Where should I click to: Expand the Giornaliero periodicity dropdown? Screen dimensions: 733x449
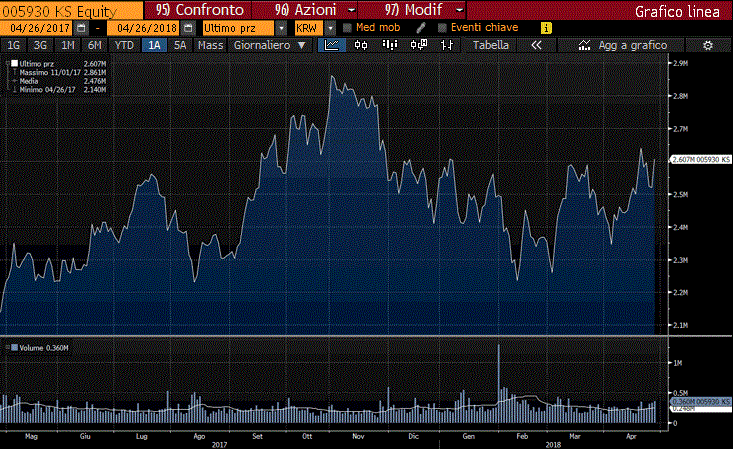click(x=302, y=45)
